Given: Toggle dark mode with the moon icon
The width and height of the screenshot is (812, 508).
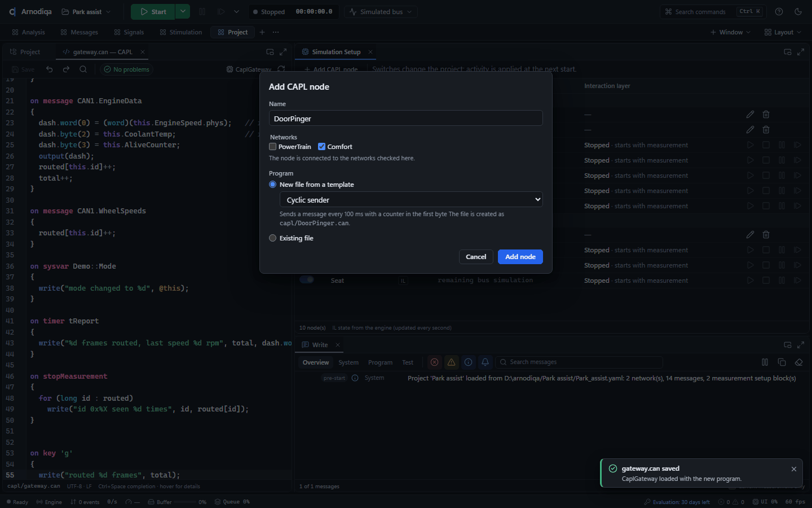Looking at the screenshot, I should point(798,11).
